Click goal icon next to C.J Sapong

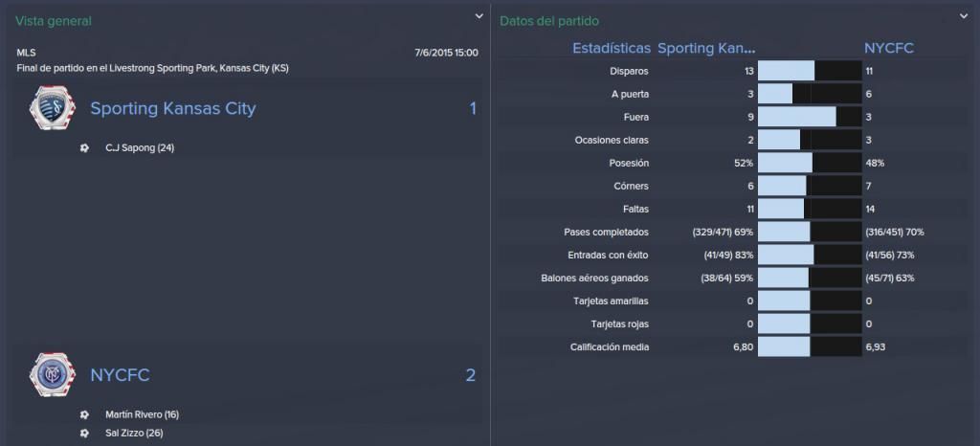click(84, 148)
